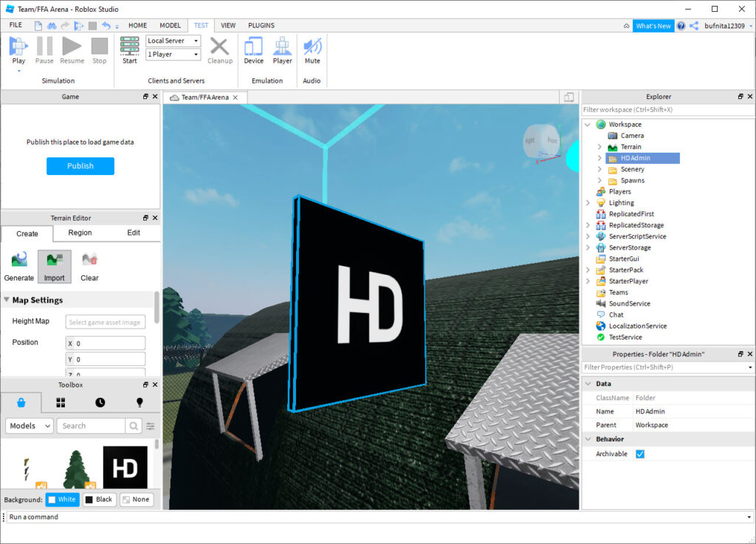Click the Toolbox Search field

(91, 426)
